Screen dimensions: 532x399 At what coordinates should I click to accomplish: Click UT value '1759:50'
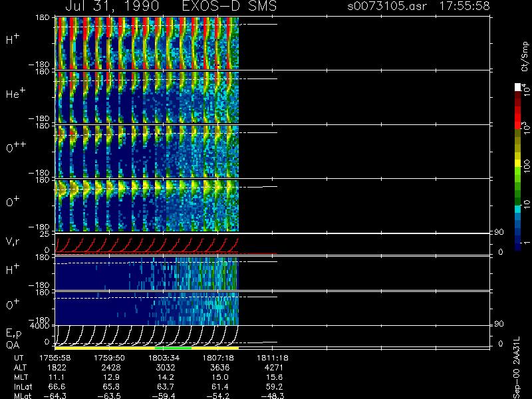109,358
